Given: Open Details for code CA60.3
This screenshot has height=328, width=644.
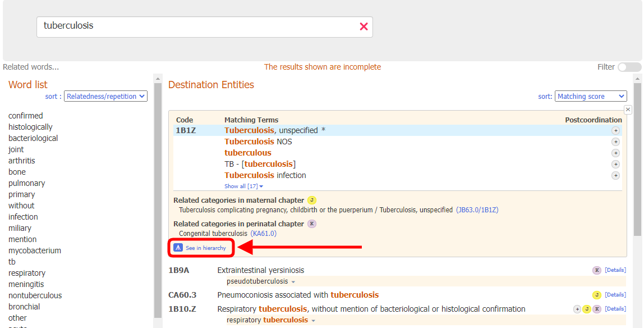Looking at the screenshot, I should coord(615,294).
